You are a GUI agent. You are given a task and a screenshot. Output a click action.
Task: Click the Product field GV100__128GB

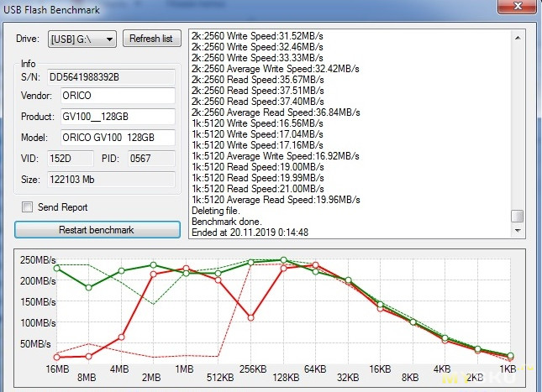(116, 117)
